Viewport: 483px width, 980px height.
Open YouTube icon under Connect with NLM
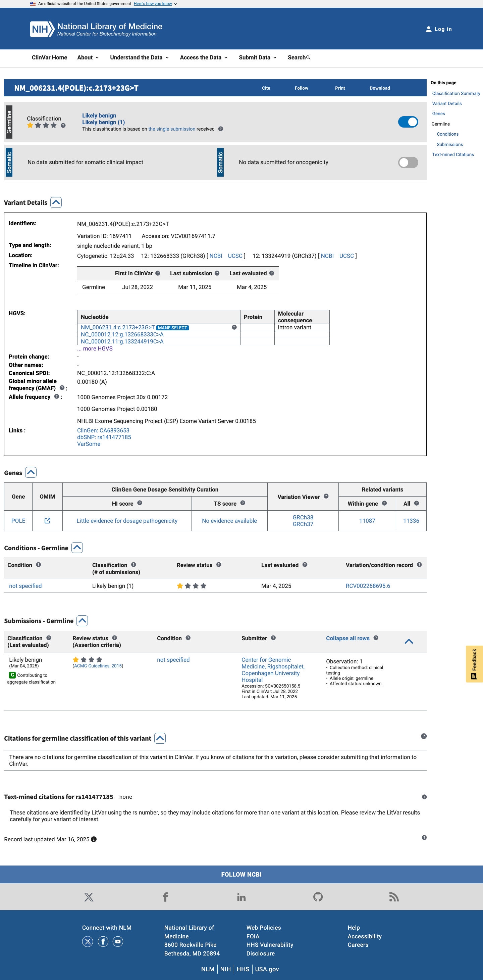[x=118, y=942]
